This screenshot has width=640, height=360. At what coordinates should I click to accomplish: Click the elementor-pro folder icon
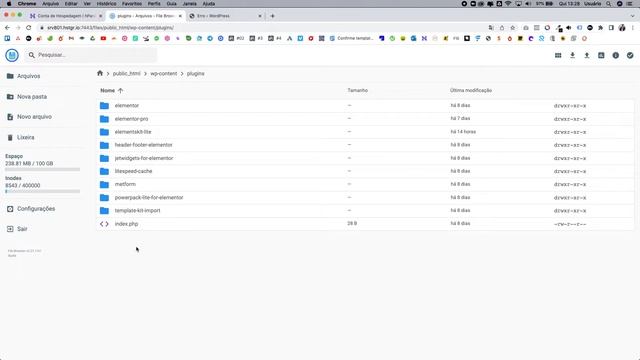click(x=104, y=119)
